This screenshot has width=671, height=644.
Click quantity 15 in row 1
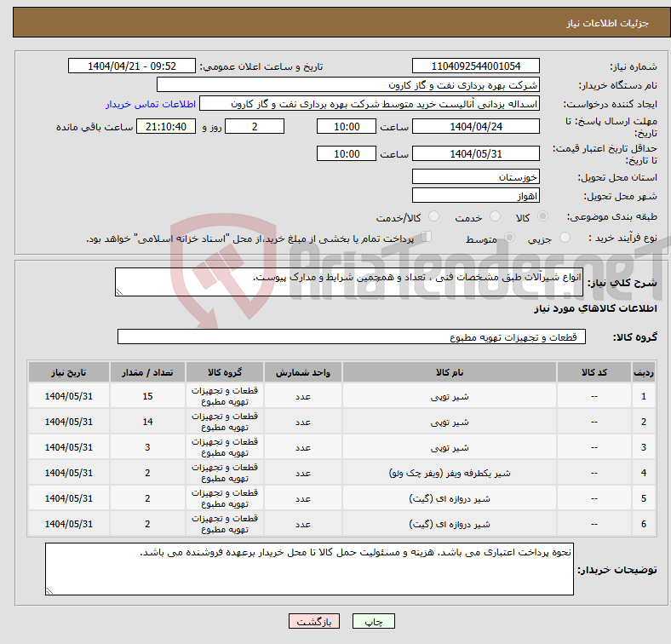[x=147, y=396]
